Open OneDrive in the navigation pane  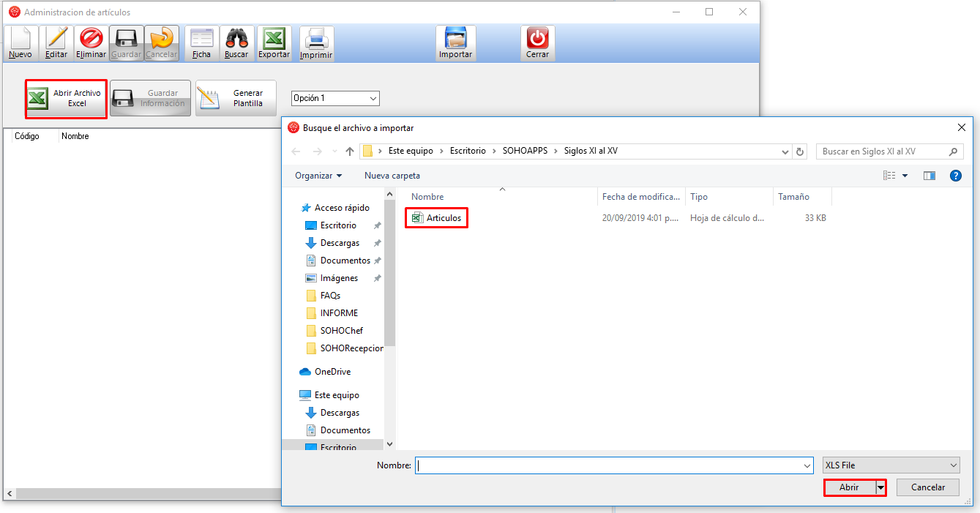[x=332, y=372]
